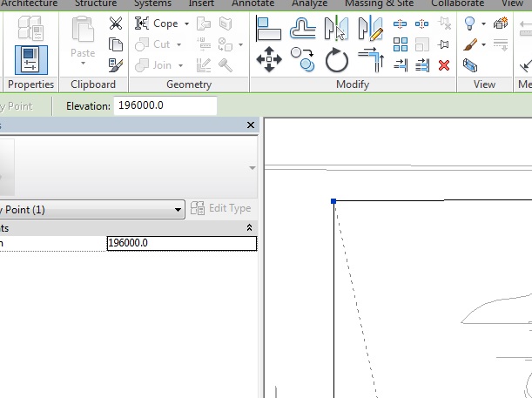The height and width of the screenshot is (398, 532).
Task: Click Override Graphics paintbrush icon
Action: coord(470,44)
